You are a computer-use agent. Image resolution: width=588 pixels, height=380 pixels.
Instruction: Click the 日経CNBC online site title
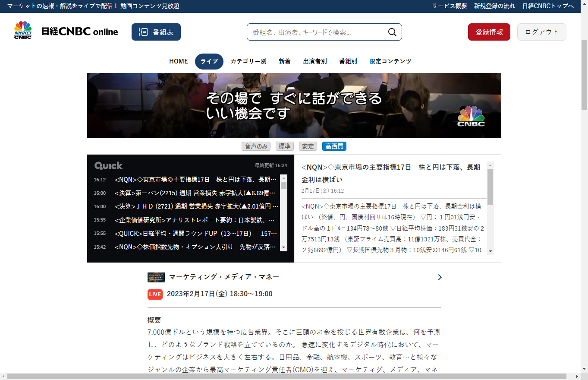click(x=80, y=32)
